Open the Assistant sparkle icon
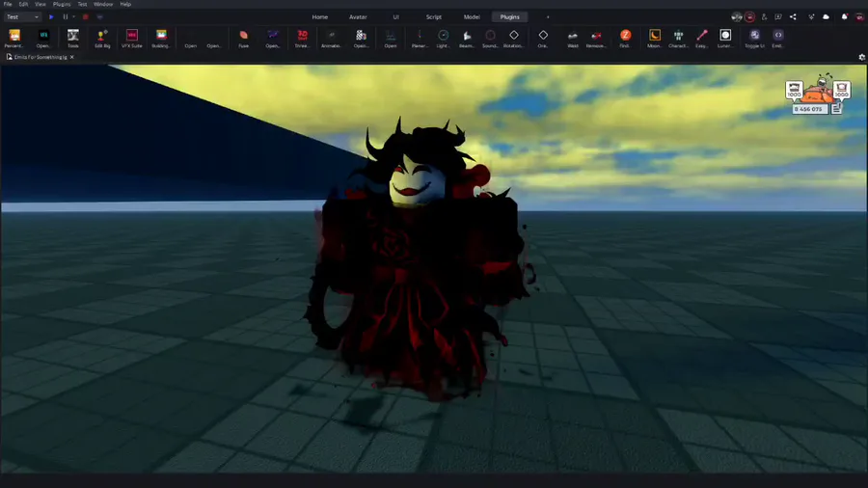The width and height of the screenshot is (868, 488). tap(811, 17)
